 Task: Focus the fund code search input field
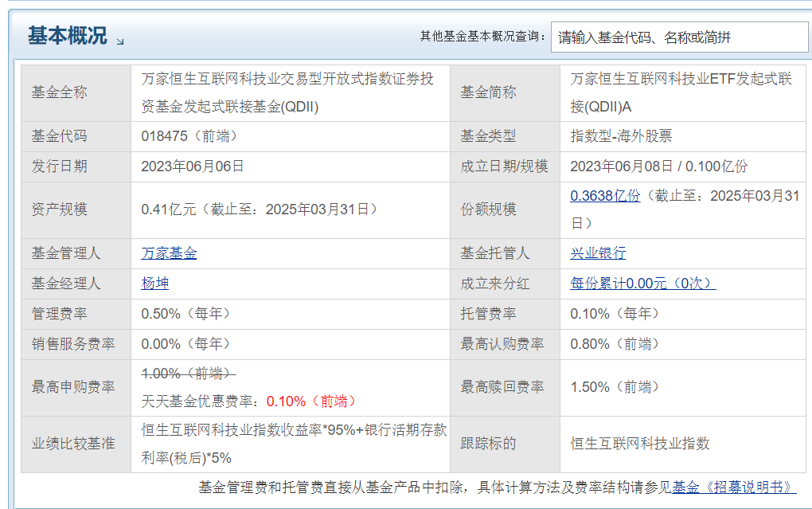point(679,37)
